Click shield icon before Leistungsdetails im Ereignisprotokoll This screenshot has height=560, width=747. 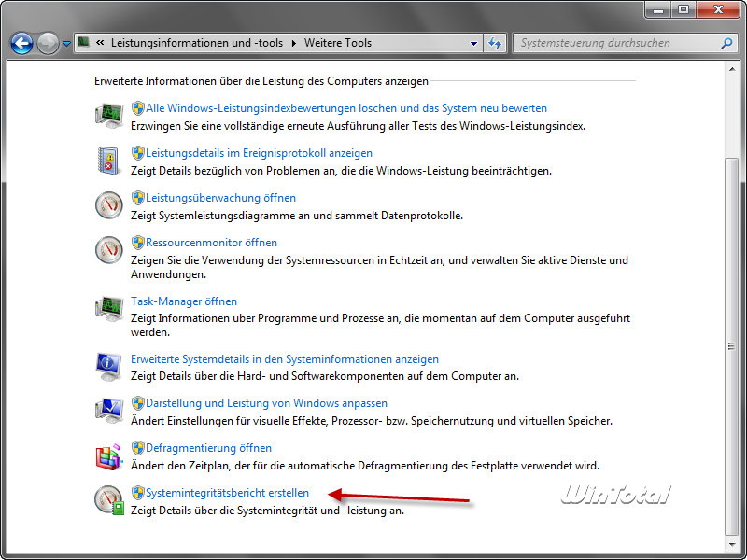137,153
